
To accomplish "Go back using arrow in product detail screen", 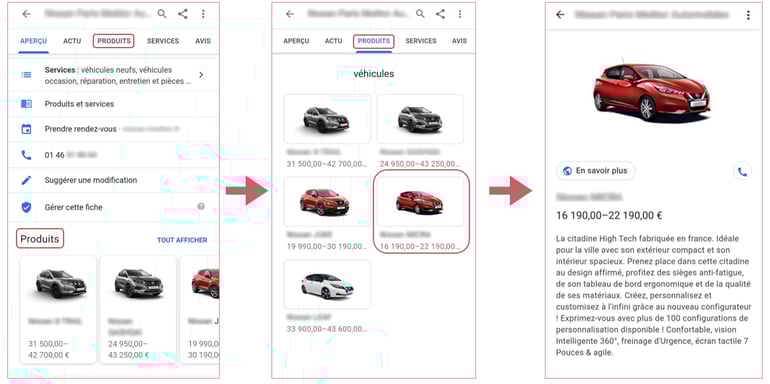I will point(560,15).
